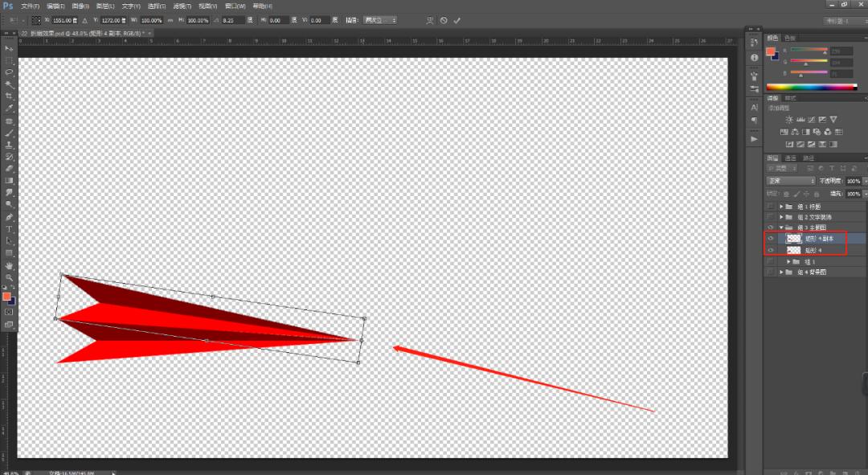Change screen mode icon in toolbox

[x=9, y=325]
